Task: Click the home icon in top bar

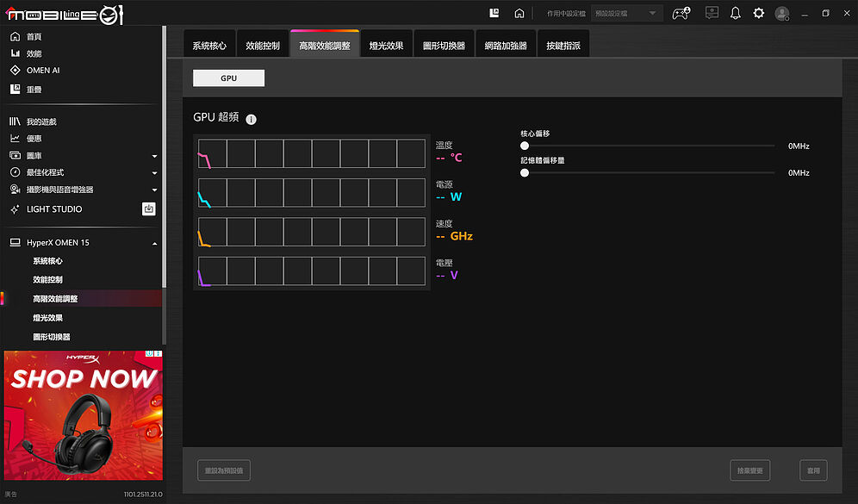Action: [x=519, y=13]
